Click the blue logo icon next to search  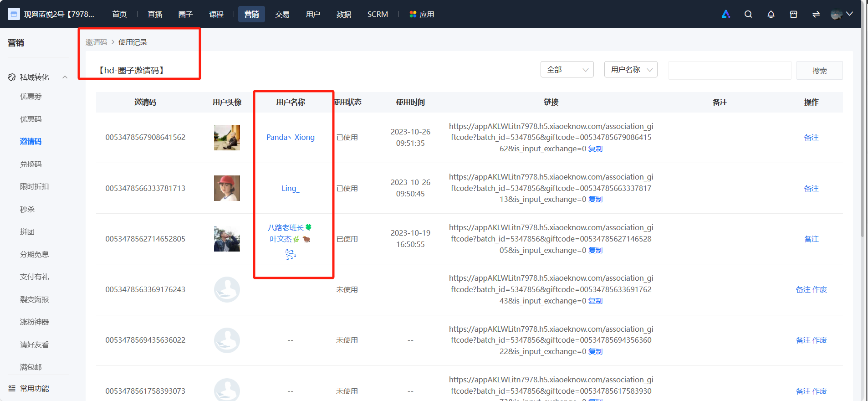click(726, 14)
